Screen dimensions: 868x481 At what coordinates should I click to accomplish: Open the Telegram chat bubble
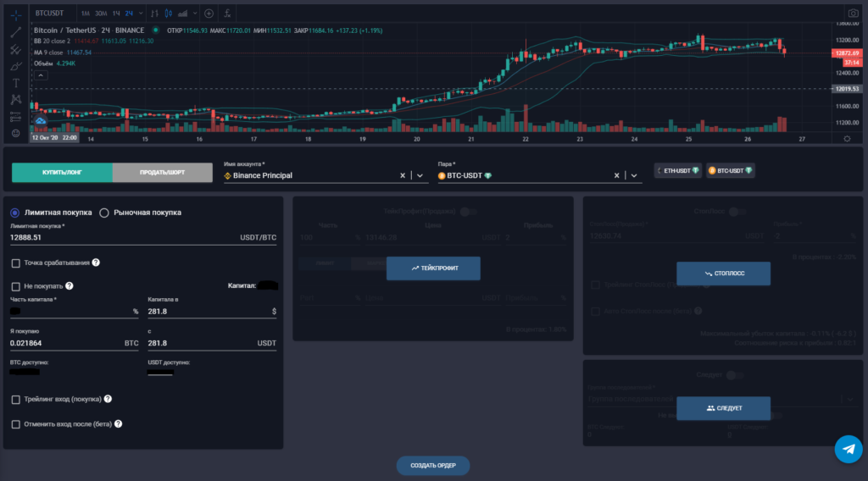click(x=848, y=449)
